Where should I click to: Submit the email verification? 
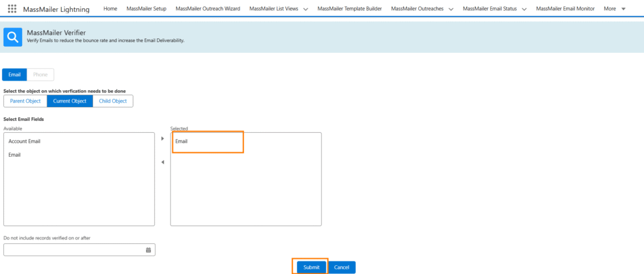tap(311, 267)
